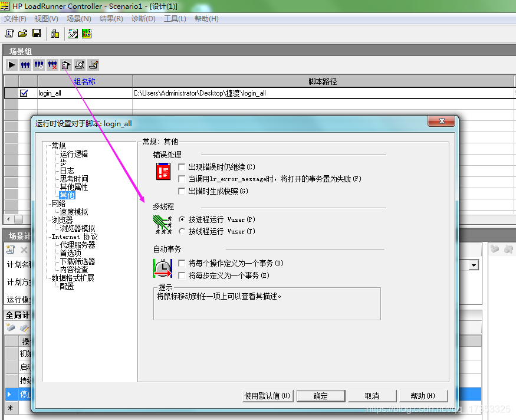This screenshot has height=420, width=516.
Task: Uncheck the login_all group checkbox
Action: point(24,93)
